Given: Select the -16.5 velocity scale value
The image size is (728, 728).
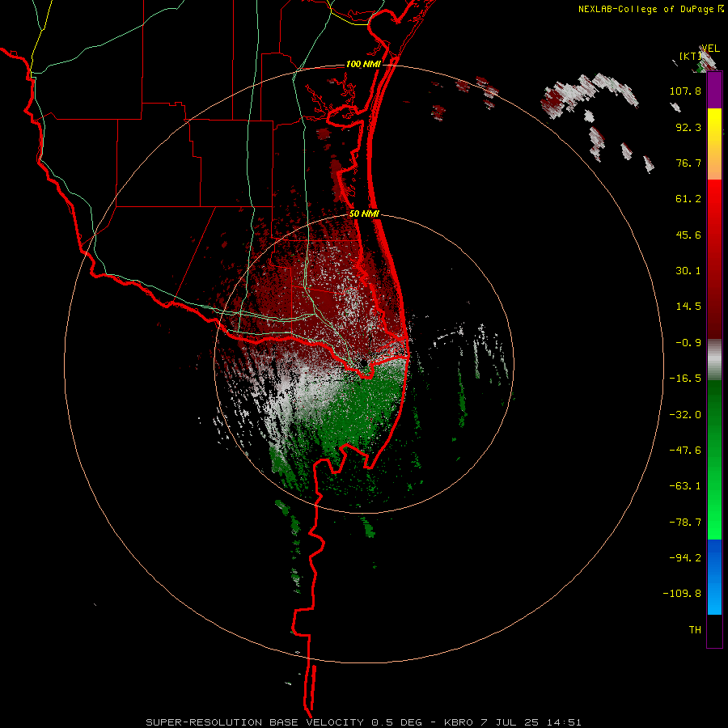Looking at the screenshot, I should (x=685, y=379).
